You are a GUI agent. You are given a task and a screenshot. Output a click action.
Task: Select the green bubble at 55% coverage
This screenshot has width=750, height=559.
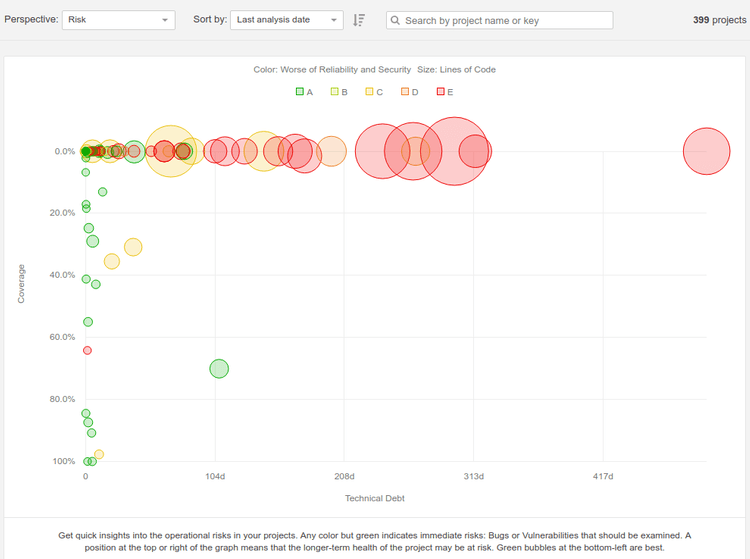(88, 322)
